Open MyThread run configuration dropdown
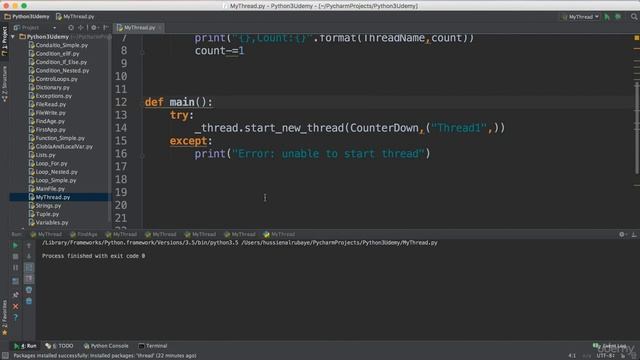 [580, 17]
